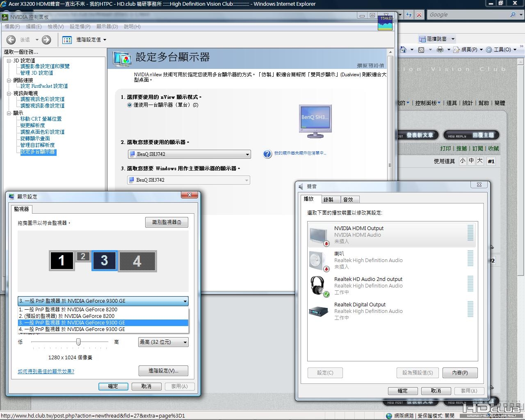The height and width of the screenshot is (420, 525).
Task: Click the 我的顯示器未顯示在清單中 link
Action: click(300, 153)
